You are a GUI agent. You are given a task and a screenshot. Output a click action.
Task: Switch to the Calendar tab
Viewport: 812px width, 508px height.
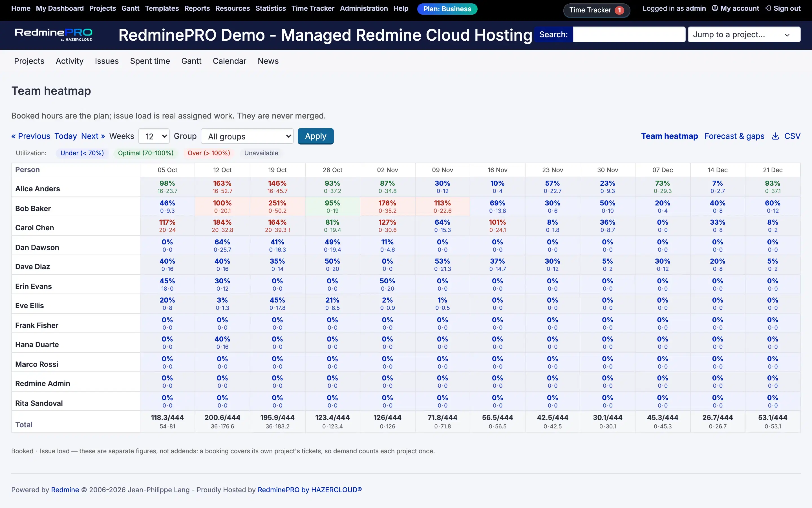(x=230, y=61)
